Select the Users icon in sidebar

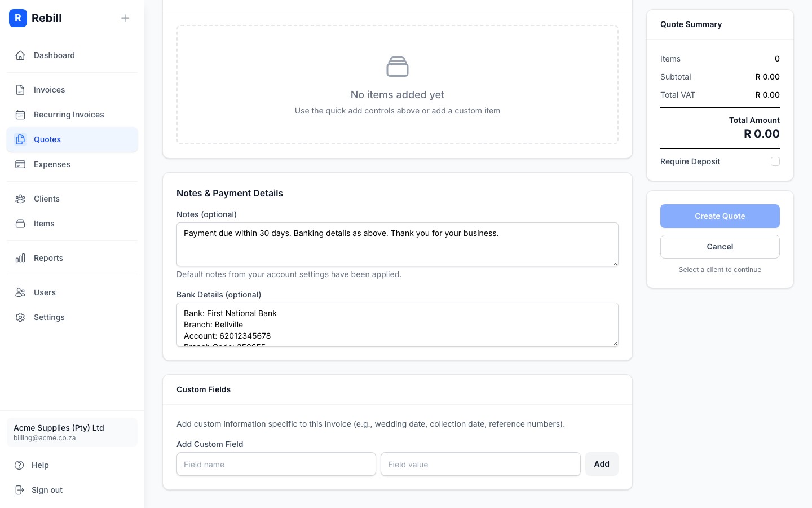(x=20, y=292)
